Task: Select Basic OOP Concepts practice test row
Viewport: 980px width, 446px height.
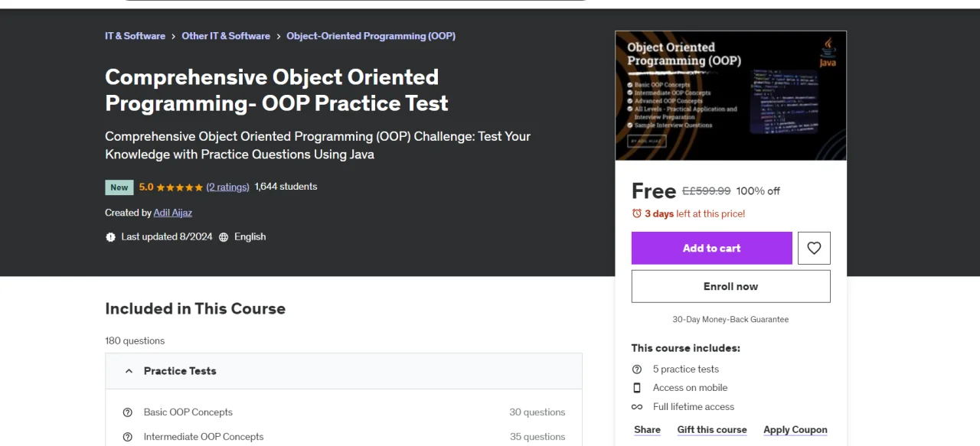Action: pyautogui.click(x=344, y=412)
